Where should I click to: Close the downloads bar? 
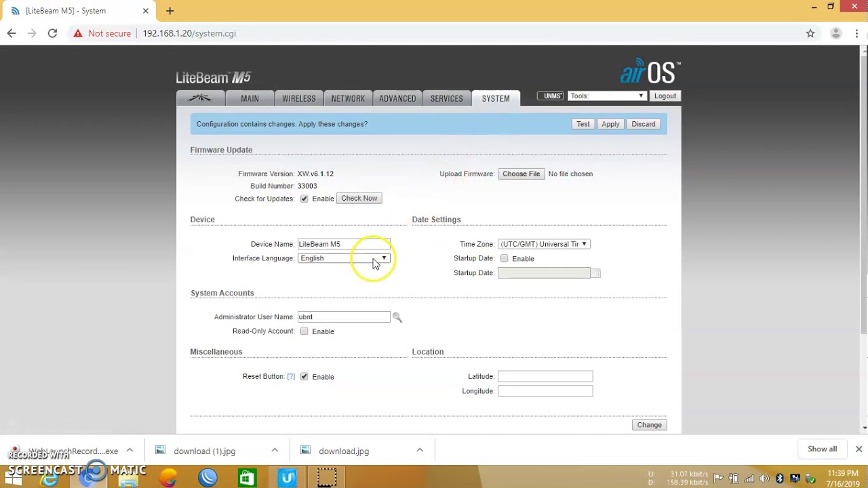859,449
